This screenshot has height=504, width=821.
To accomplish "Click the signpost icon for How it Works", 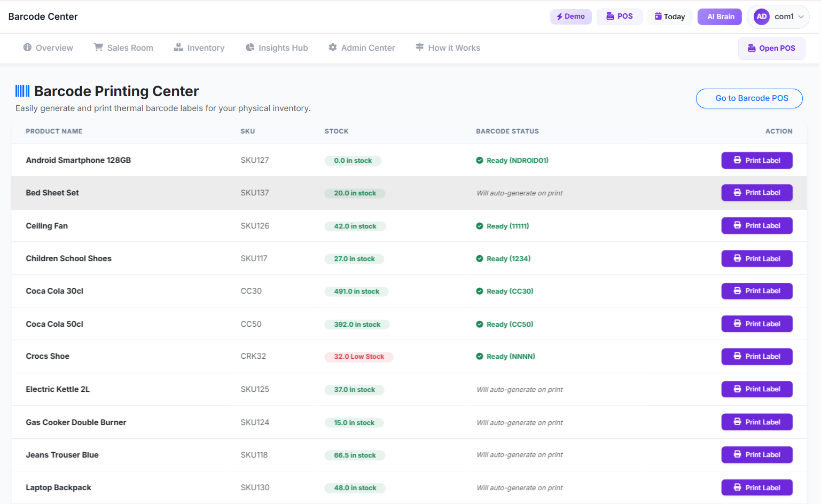I will click(420, 48).
